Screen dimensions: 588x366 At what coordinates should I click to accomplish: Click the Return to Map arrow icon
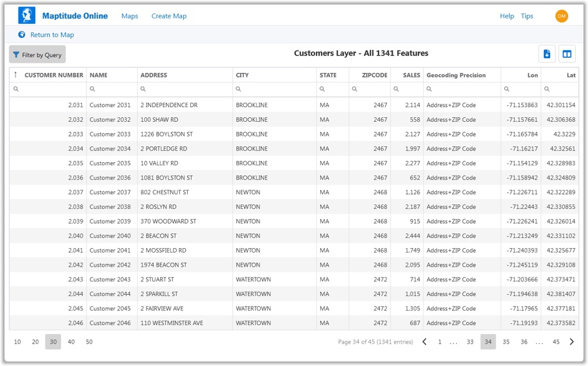[x=22, y=35]
